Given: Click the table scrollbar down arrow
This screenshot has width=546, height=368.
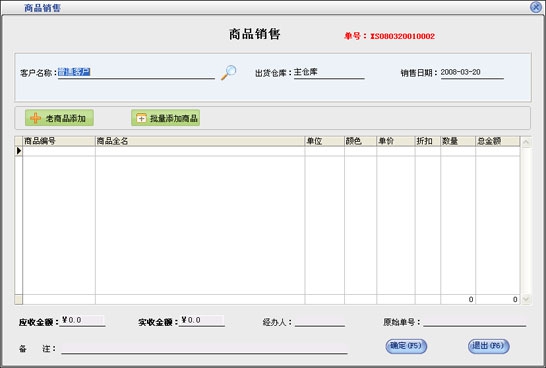Looking at the screenshot, I should [x=526, y=299].
